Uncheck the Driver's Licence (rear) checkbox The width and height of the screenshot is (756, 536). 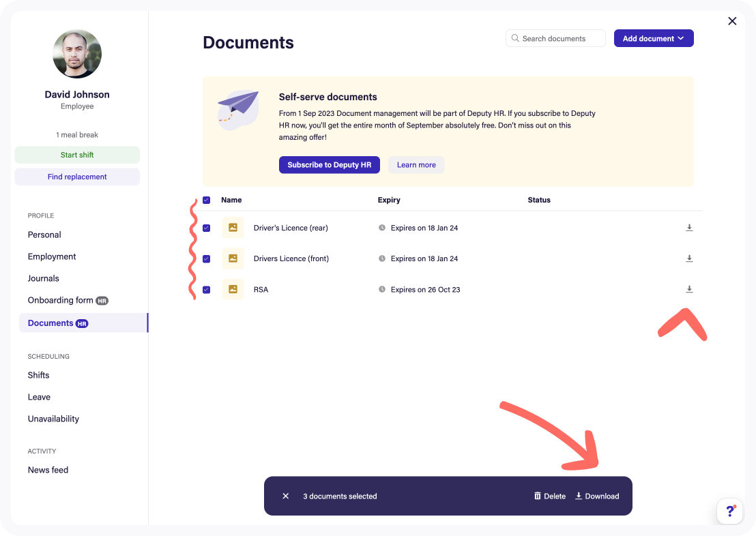point(206,228)
